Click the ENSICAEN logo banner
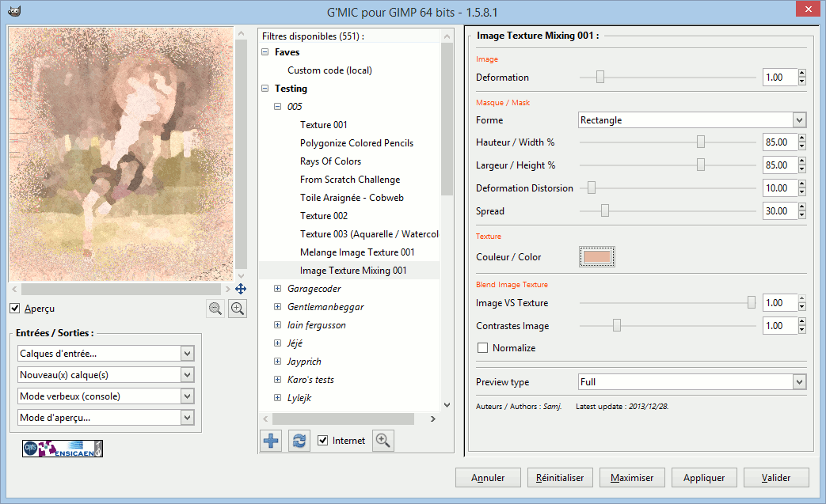826x504 pixels. pyautogui.click(x=62, y=449)
